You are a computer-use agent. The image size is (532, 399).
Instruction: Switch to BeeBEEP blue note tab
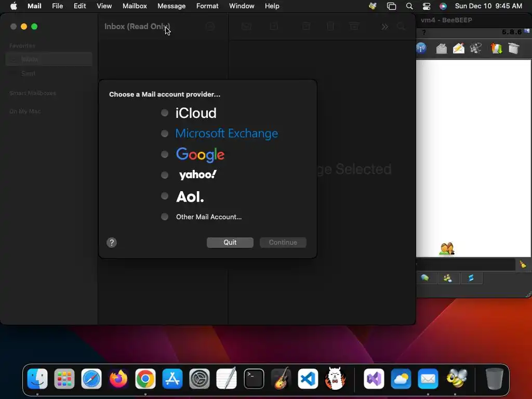[x=471, y=278]
